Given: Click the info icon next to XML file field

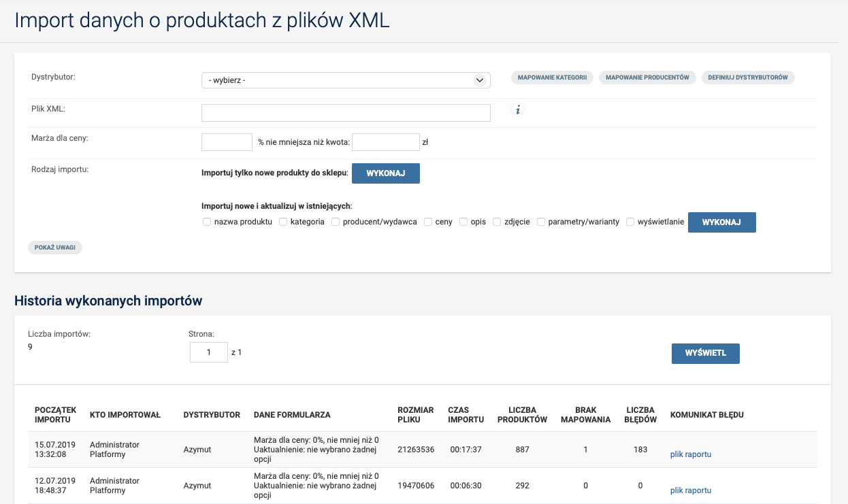Looking at the screenshot, I should (x=518, y=110).
